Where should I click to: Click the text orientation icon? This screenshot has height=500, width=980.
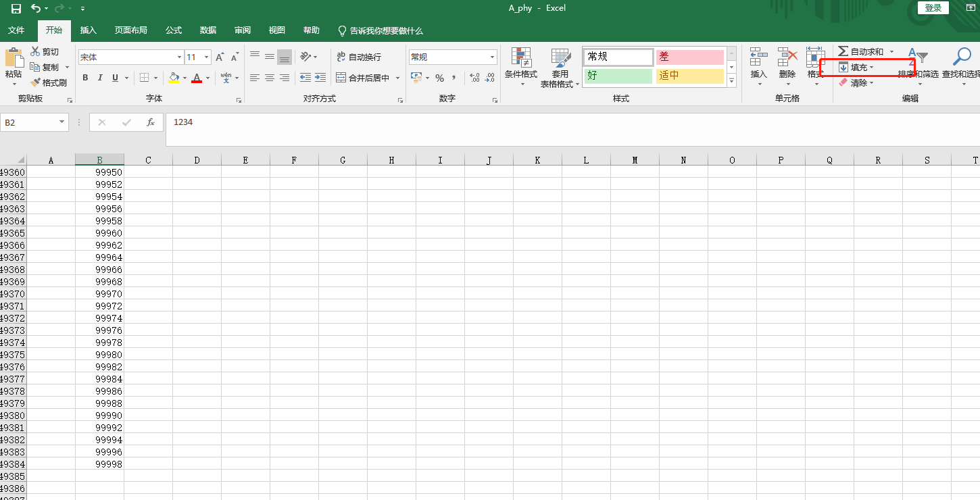point(305,56)
